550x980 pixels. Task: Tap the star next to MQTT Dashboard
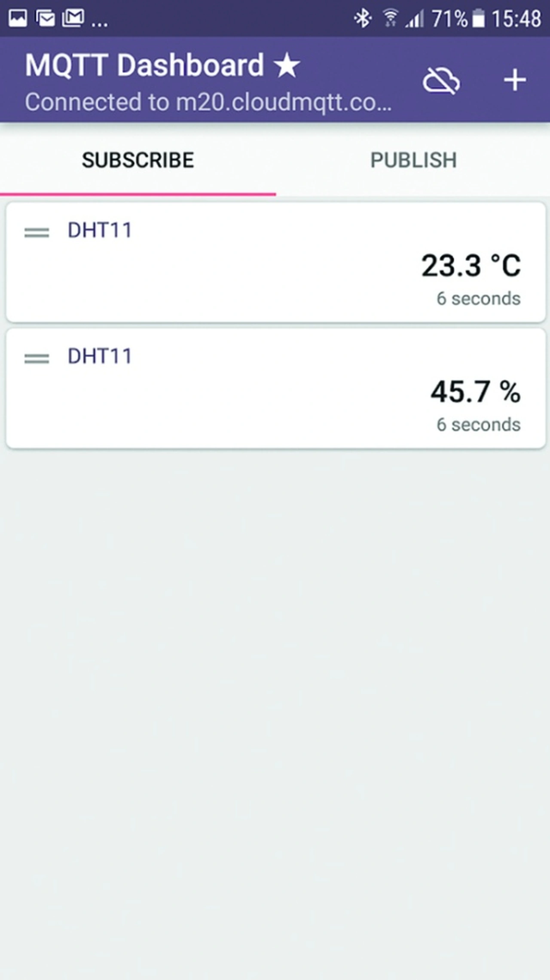click(x=287, y=66)
